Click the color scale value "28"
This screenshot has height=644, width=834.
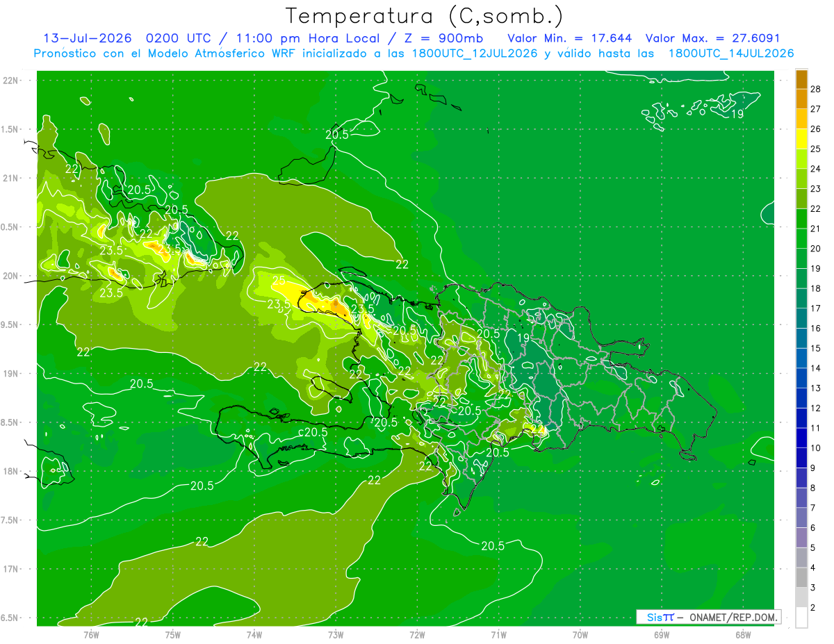coord(816,89)
